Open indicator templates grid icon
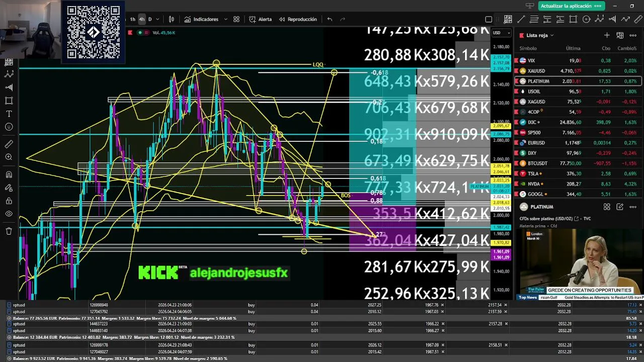 pyautogui.click(x=236, y=19)
